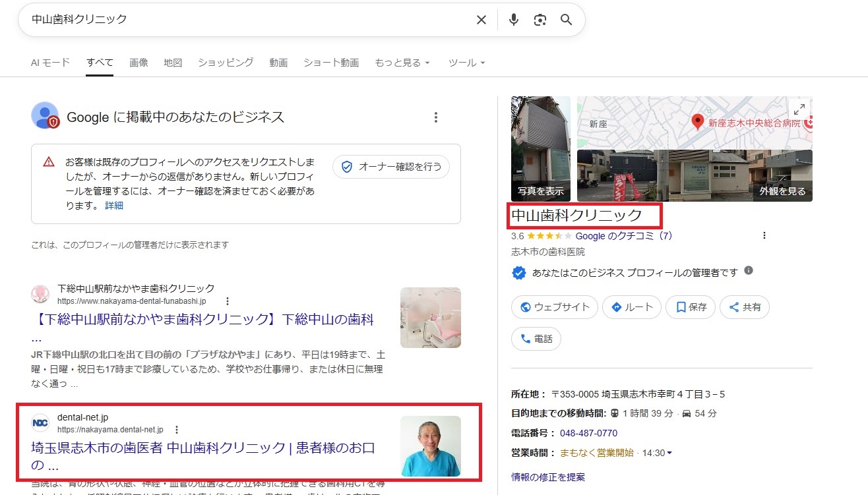
Task: Start voice search with the microphone icon
Action: [x=514, y=20]
